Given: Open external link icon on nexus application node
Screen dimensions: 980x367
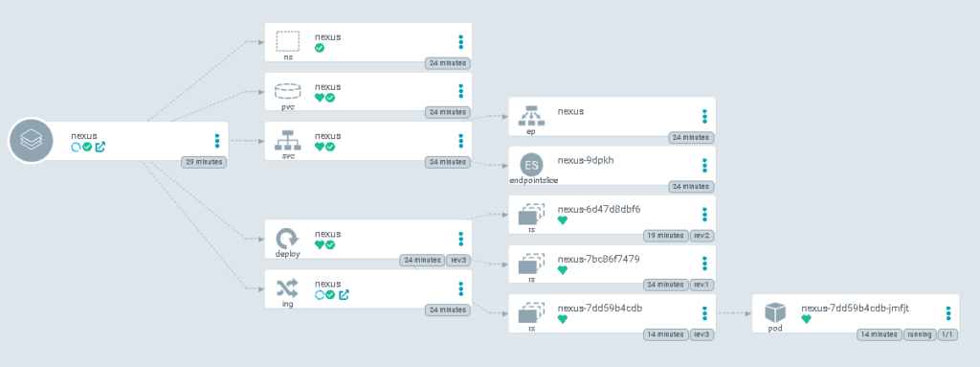Looking at the screenshot, I should click(100, 148).
